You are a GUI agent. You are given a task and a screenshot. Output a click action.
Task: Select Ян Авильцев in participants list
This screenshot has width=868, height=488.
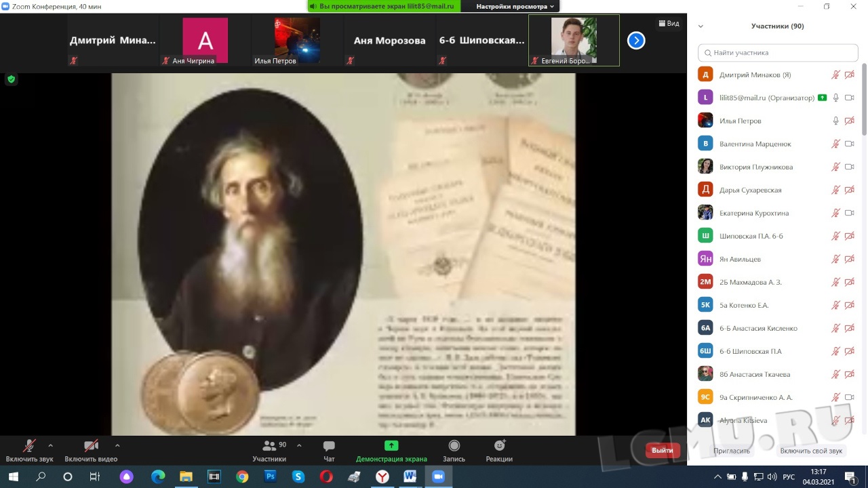(777, 259)
